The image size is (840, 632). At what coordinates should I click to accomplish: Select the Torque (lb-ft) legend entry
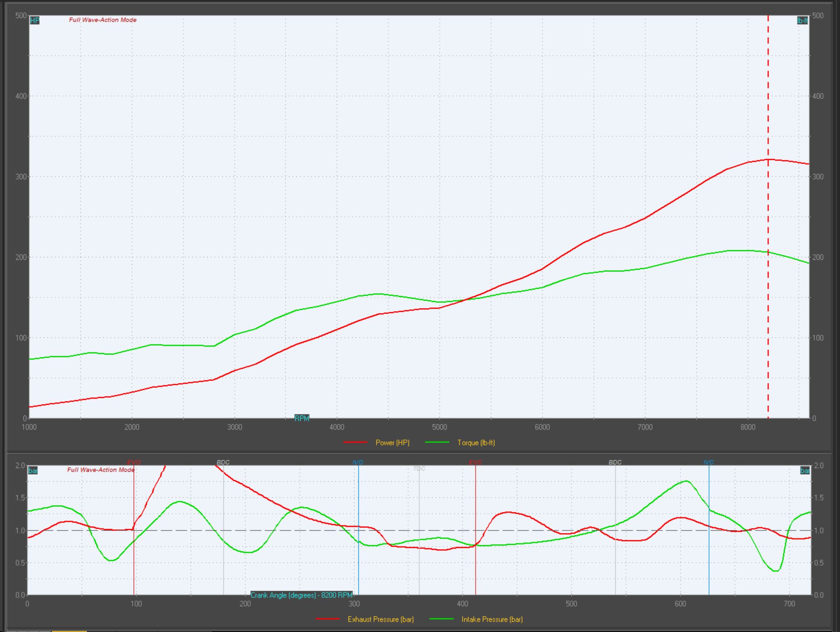click(x=476, y=442)
